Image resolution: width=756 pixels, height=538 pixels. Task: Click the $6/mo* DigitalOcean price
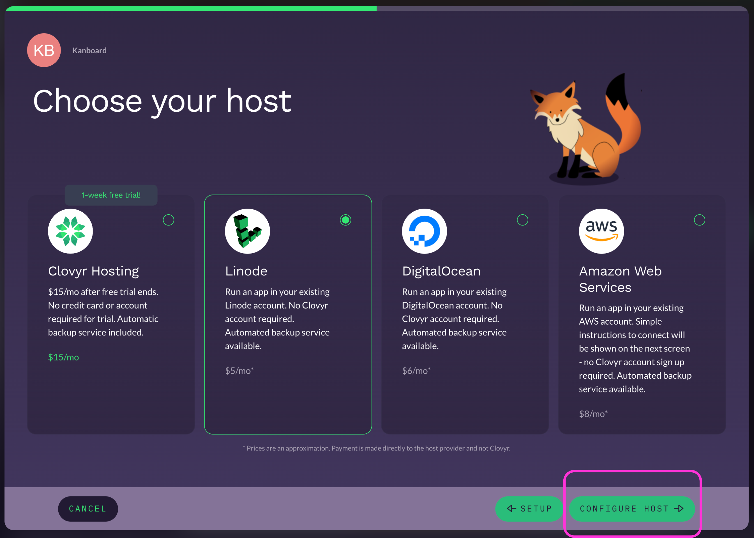[x=417, y=371]
